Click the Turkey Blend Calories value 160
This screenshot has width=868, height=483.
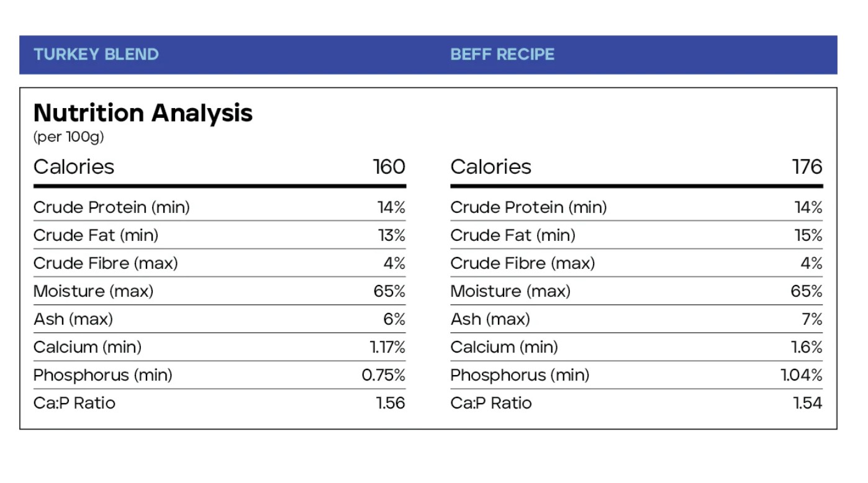(389, 167)
